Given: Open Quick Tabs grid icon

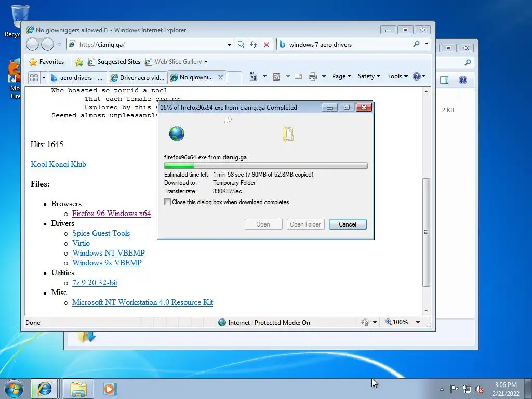Looking at the screenshot, I should (x=34, y=78).
